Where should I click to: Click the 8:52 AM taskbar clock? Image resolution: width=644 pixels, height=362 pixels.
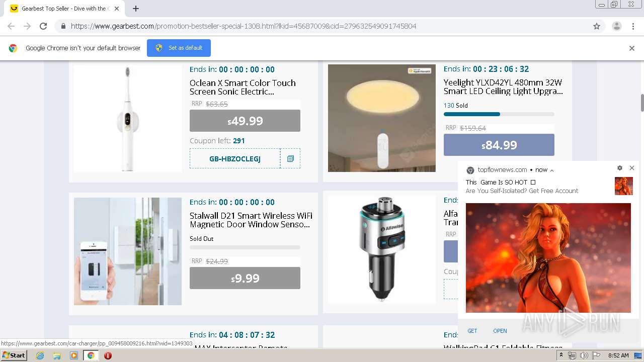point(618,355)
